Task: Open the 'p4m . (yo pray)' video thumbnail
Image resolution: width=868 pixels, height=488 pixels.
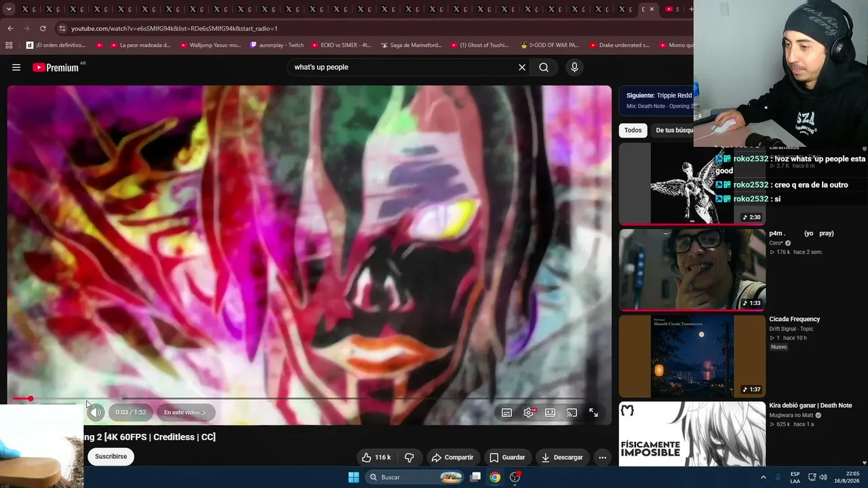Action: click(x=692, y=269)
